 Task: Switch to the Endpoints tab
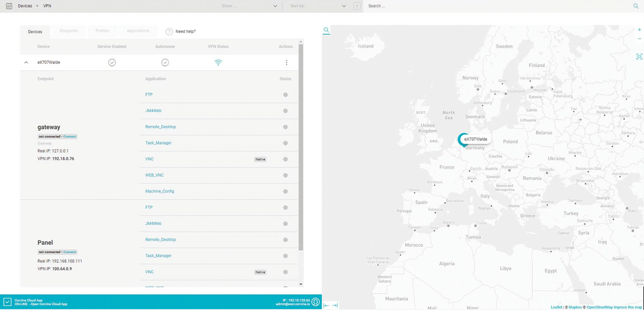point(69,31)
